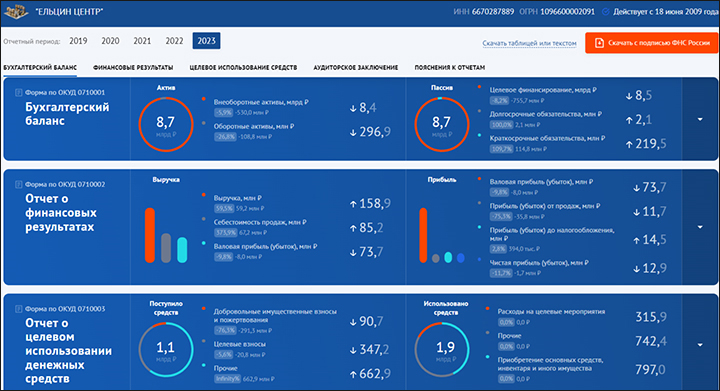
Task: Switch to Финансовые результаты tab
Action: [133, 67]
